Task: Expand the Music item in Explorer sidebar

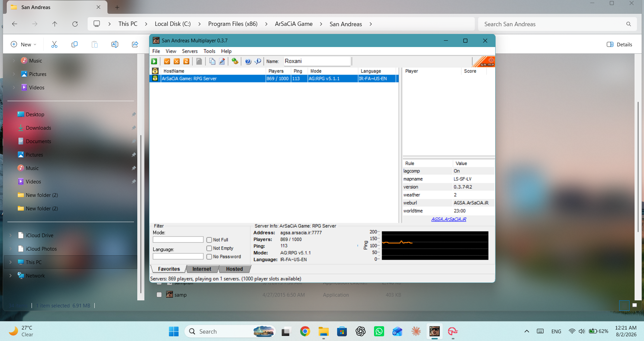Action: [x=14, y=60]
